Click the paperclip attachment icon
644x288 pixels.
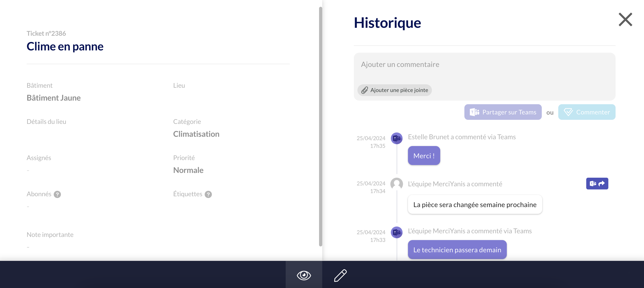click(x=364, y=90)
